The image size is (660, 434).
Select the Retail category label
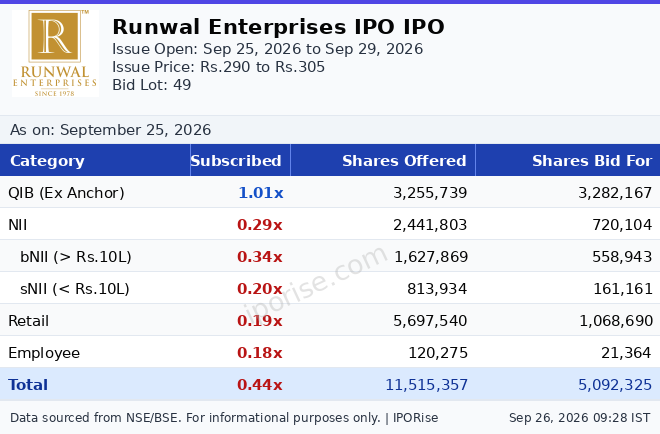click(29, 321)
